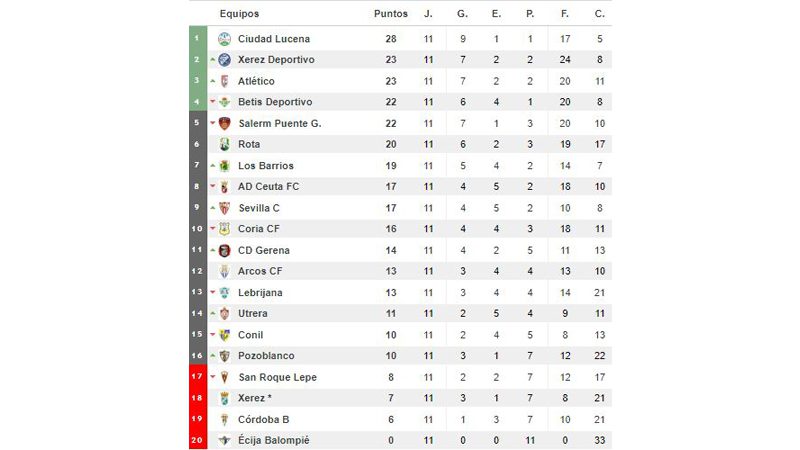This screenshot has height=450, width=800.
Task: Click red relegation badge number 18
Action: pyautogui.click(x=197, y=398)
